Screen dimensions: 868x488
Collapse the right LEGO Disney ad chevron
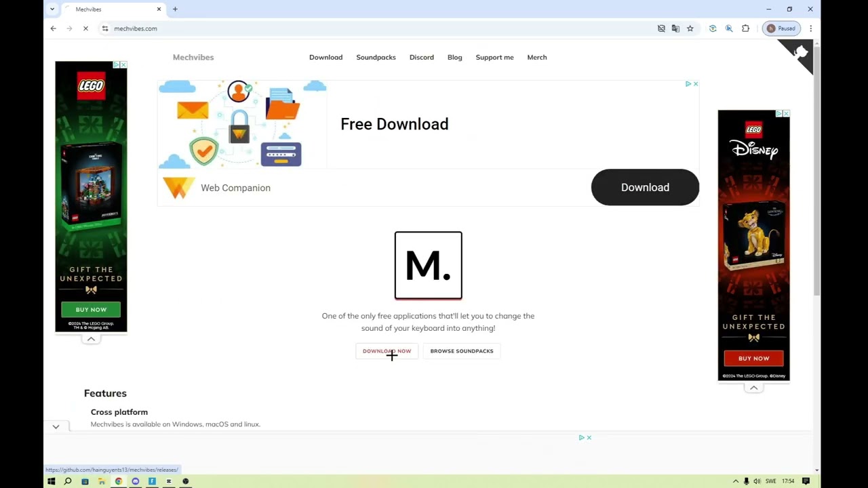pos(753,388)
